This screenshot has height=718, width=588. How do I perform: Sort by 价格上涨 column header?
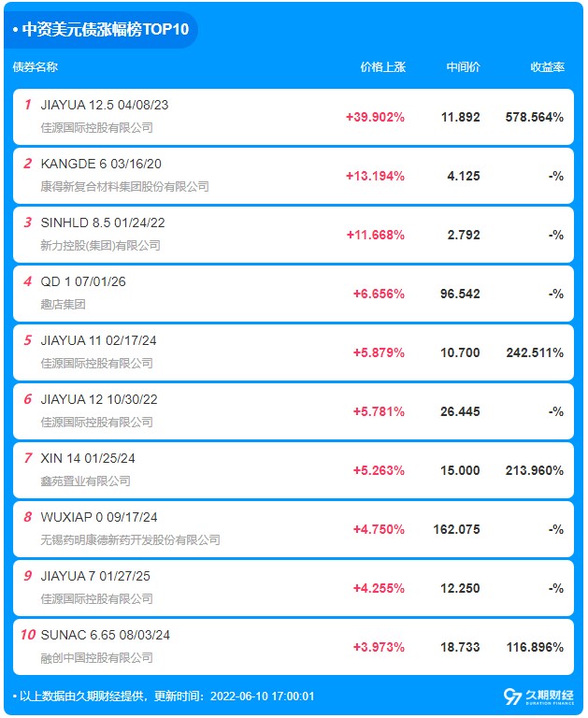coord(383,67)
